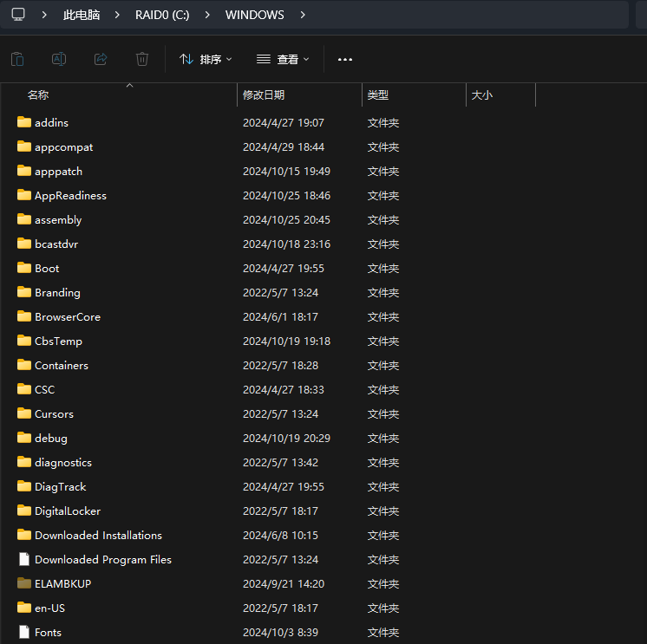Click the AppReadiness folder icon
This screenshot has height=644, width=647.
pos(24,195)
